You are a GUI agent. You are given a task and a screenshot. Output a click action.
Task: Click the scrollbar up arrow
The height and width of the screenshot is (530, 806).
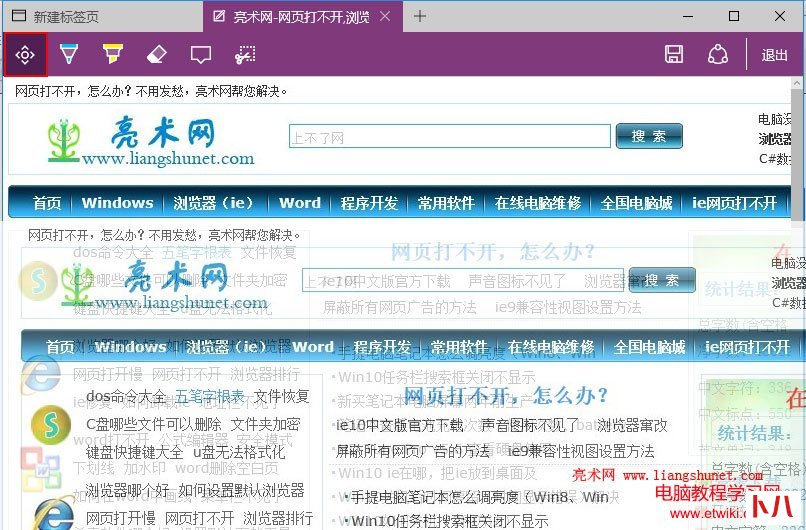[798, 83]
